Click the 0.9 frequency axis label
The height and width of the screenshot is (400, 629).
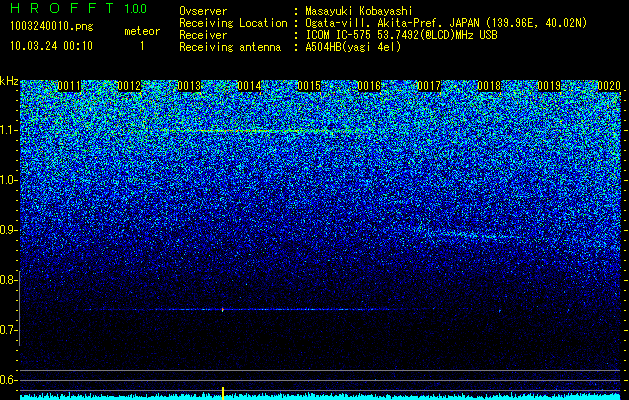(x=8, y=230)
